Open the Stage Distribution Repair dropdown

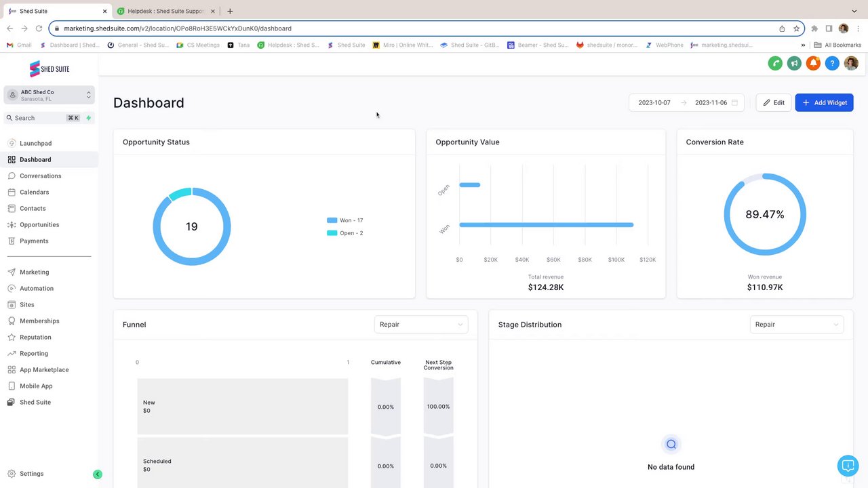[x=797, y=325]
